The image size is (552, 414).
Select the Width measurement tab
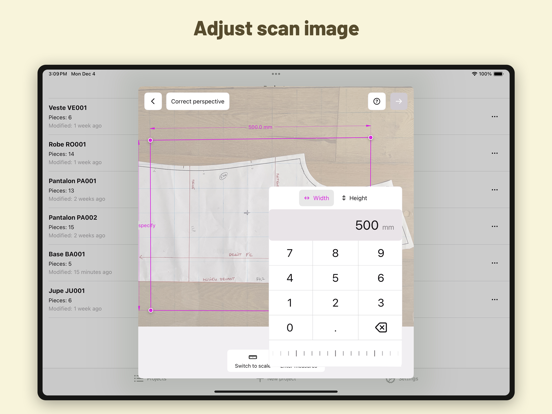point(316,198)
